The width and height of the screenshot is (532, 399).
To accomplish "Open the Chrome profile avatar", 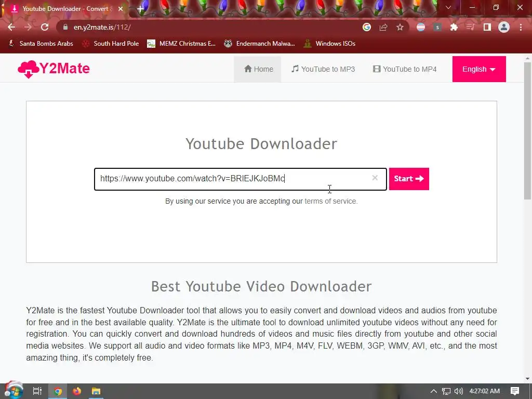I will pos(504,27).
